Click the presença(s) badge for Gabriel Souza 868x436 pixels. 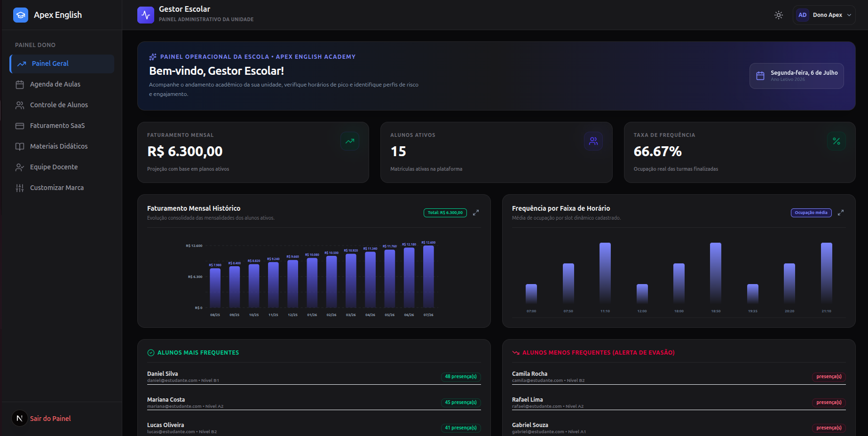(829, 428)
